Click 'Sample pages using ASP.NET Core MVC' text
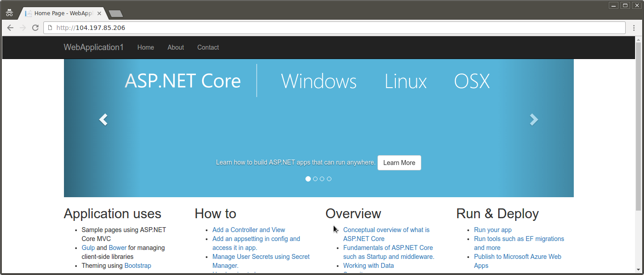 pos(124,234)
